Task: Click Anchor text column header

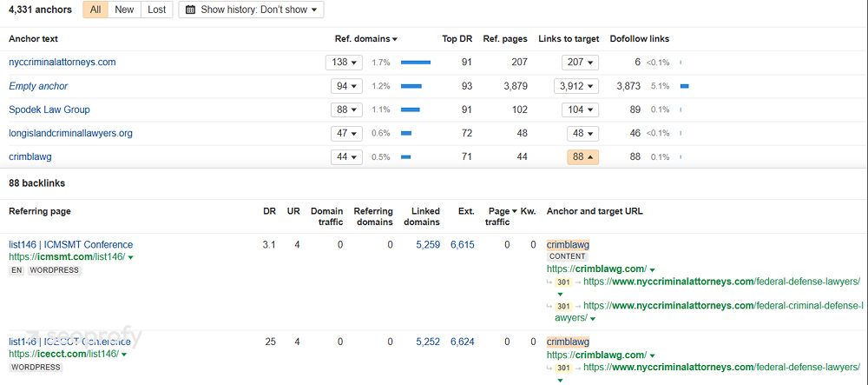Action: click(33, 39)
